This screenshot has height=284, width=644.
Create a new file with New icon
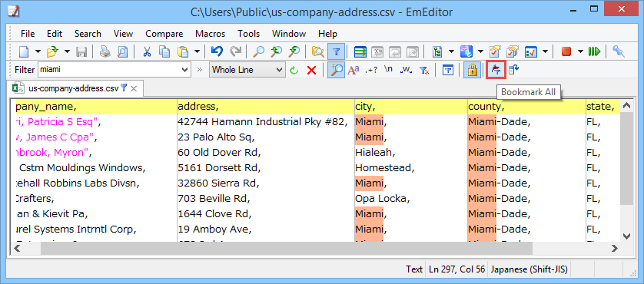click(25, 51)
